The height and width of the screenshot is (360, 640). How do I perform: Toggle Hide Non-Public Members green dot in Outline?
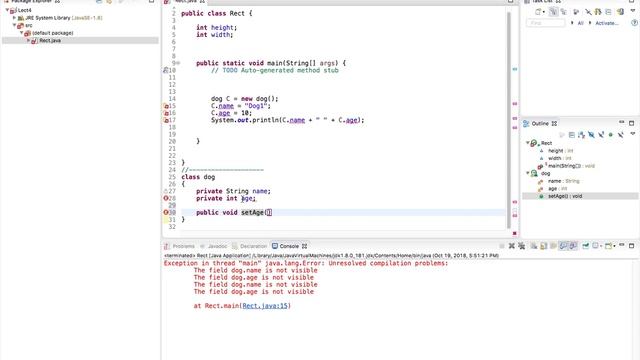611,135
